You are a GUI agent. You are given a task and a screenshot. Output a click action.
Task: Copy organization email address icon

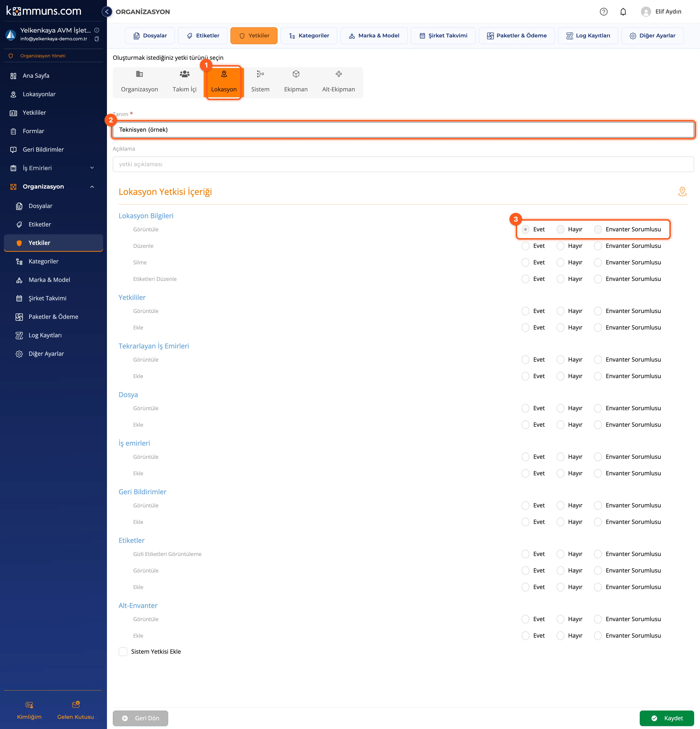(x=97, y=39)
